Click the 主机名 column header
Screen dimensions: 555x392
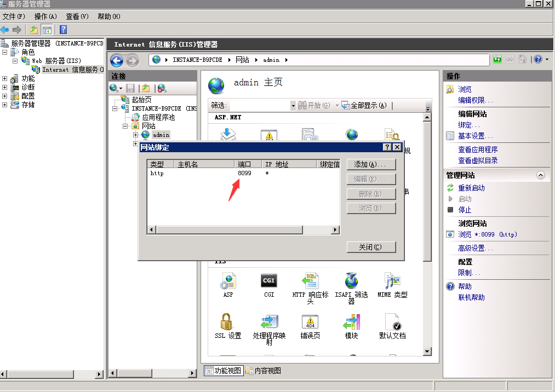coord(204,164)
